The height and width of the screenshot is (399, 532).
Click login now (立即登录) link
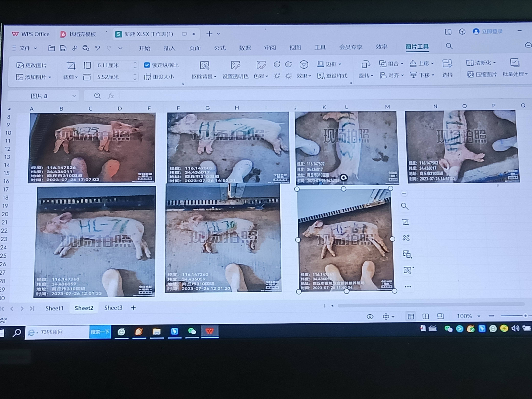[492, 32]
